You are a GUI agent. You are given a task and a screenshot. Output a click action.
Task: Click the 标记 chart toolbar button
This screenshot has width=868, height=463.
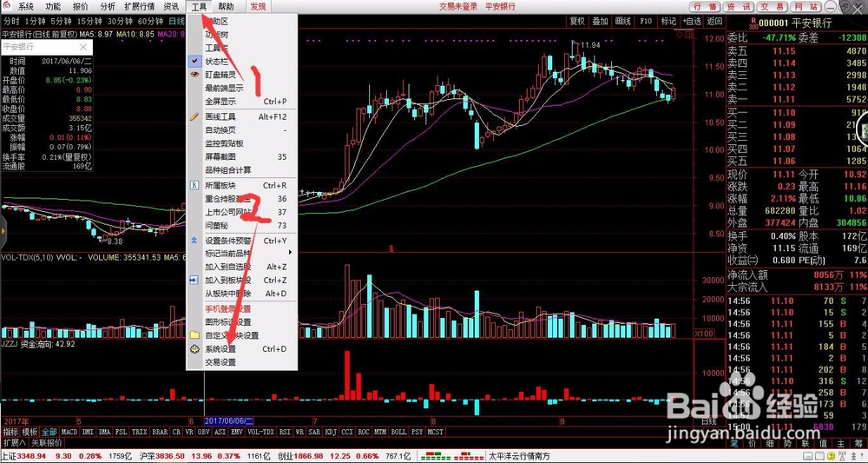point(668,21)
